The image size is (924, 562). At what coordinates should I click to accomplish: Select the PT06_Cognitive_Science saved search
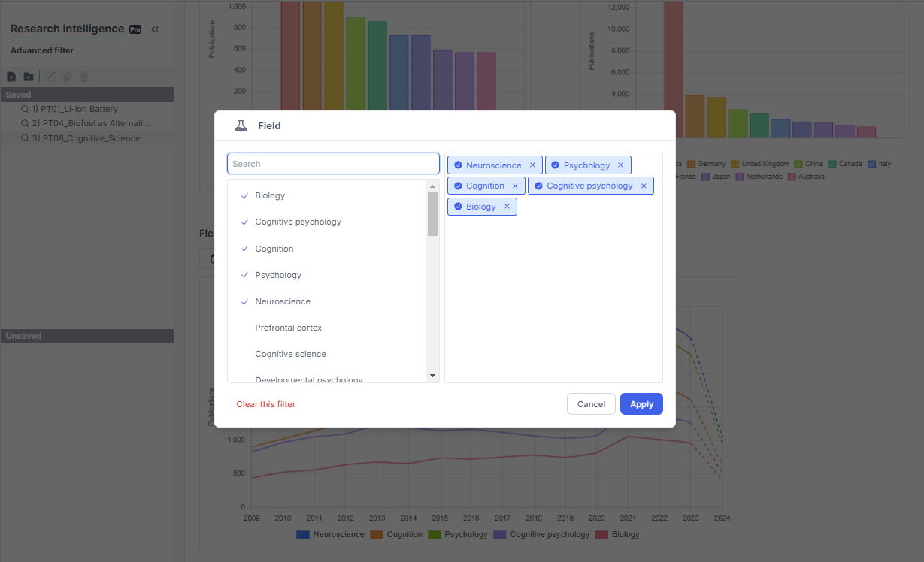(x=91, y=137)
